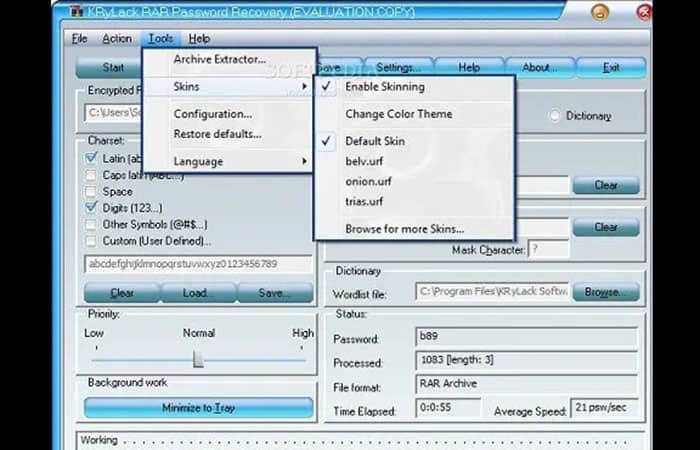Viewport: 700px width, 450px height.
Task: Open the Skins submenu entry
Action: [228, 87]
